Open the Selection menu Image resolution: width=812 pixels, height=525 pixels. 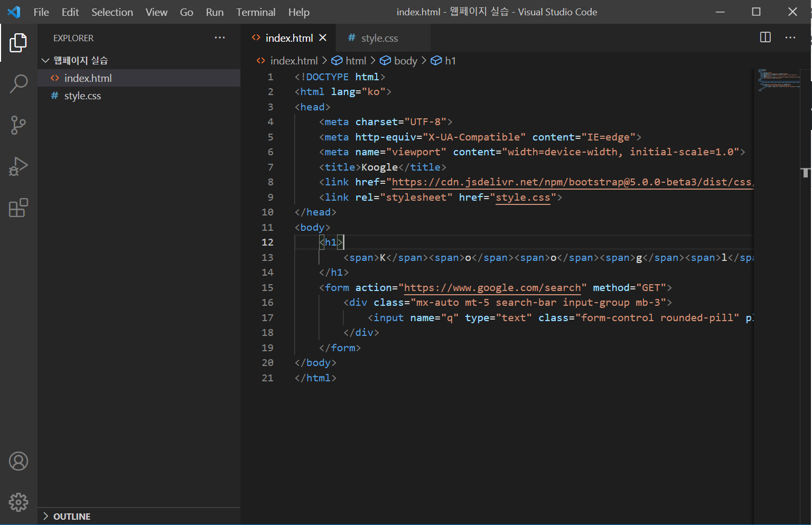click(112, 12)
